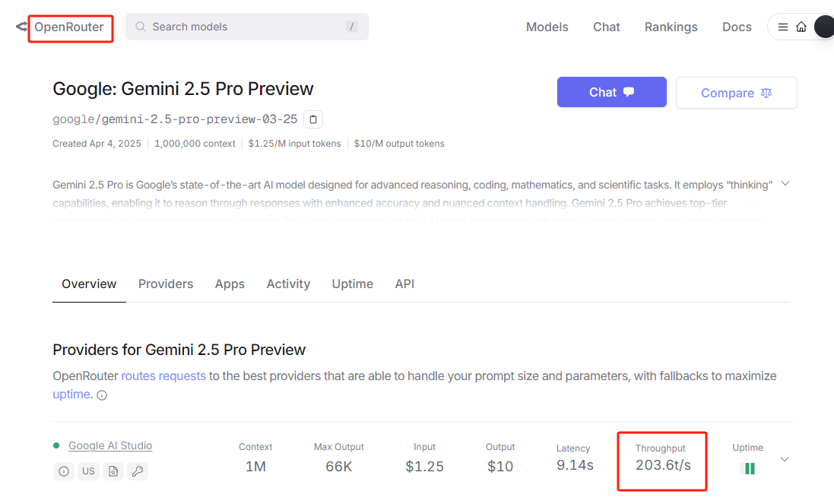Click the info icon under Google AI Studio
834x504 pixels.
pyautogui.click(x=64, y=471)
